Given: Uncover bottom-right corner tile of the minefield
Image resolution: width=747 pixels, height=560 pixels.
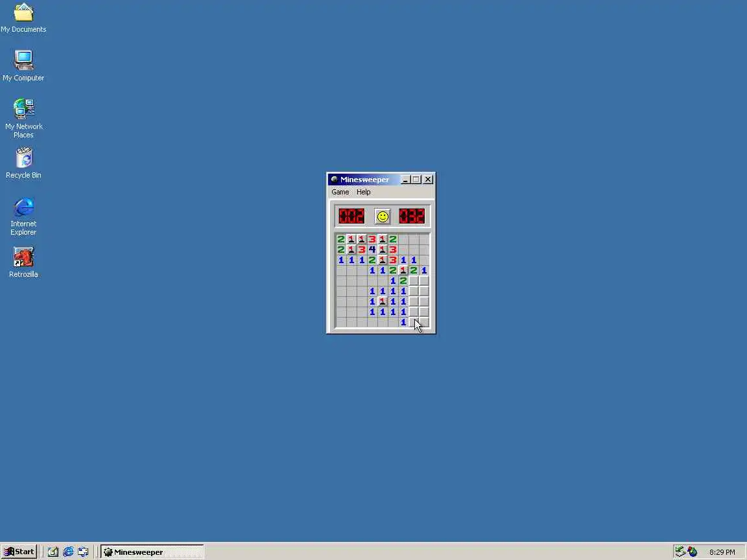Looking at the screenshot, I should click(x=425, y=322).
